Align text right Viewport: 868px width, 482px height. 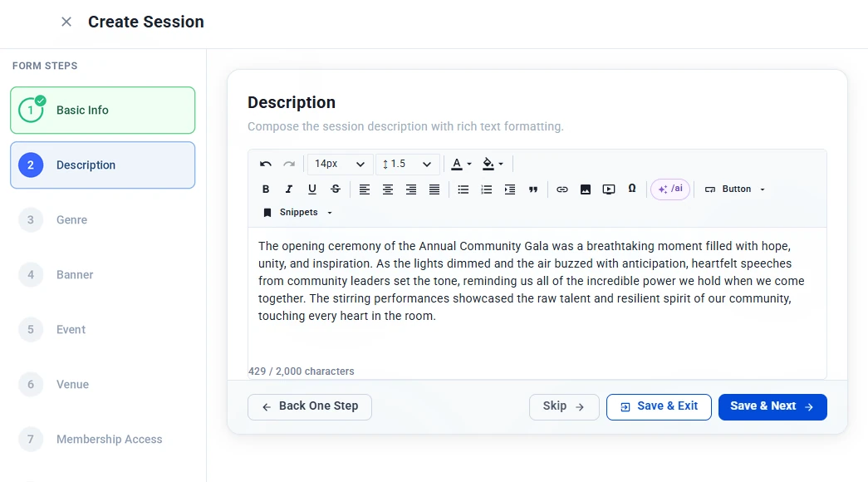click(x=411, y=189)
